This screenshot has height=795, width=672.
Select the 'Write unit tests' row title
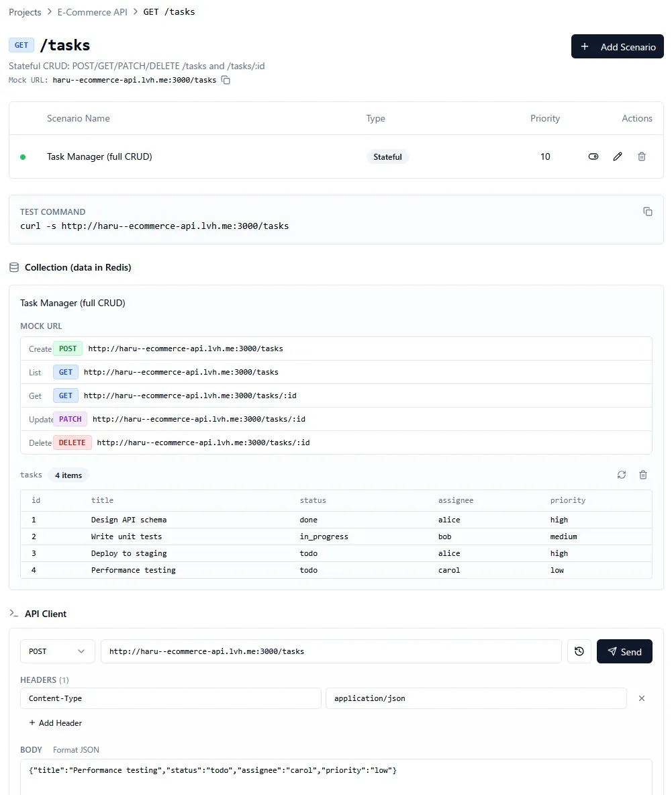126,536
